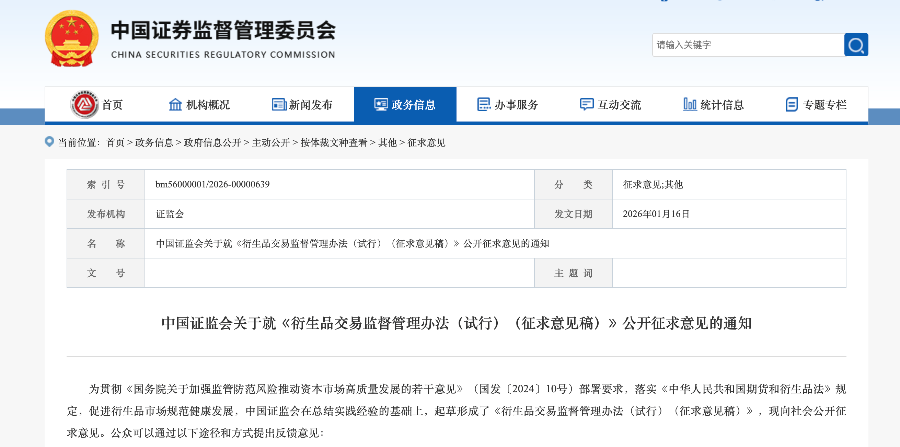Click the CSRC round icon beside 首页
This screenshot has width=900, height=447.
click(x=85, y=104)
